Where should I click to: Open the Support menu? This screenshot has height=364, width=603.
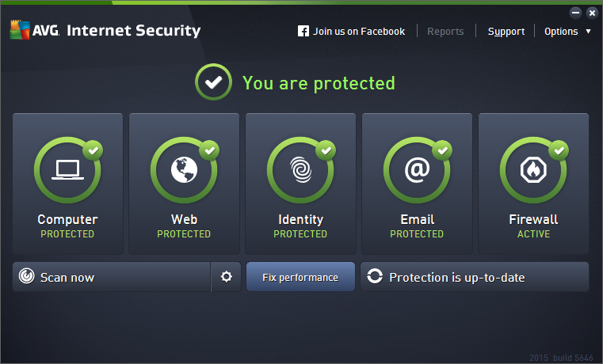click(x=506, y=32)
